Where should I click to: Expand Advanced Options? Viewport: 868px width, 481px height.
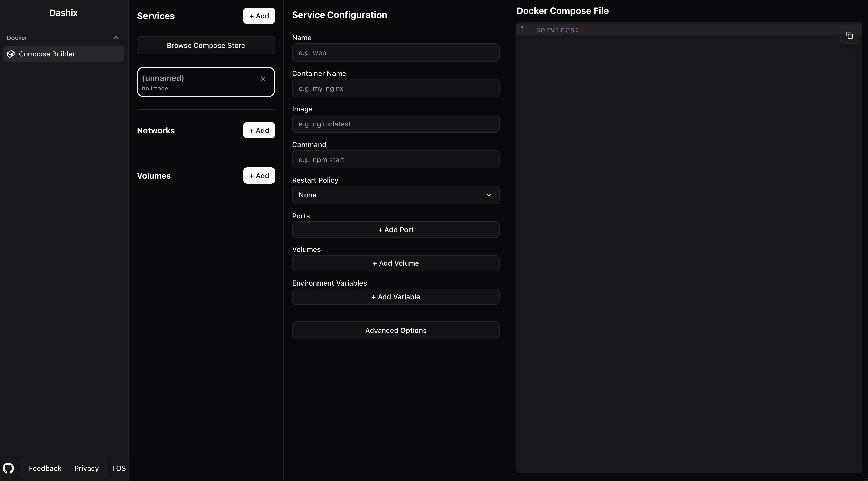click(x=395, y=330)
